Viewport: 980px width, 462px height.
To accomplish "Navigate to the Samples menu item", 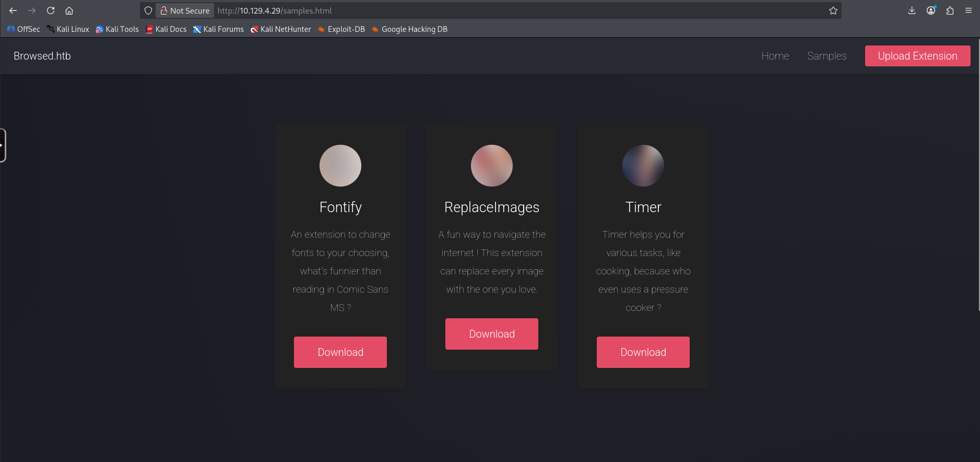I will (x=826, y=56).
